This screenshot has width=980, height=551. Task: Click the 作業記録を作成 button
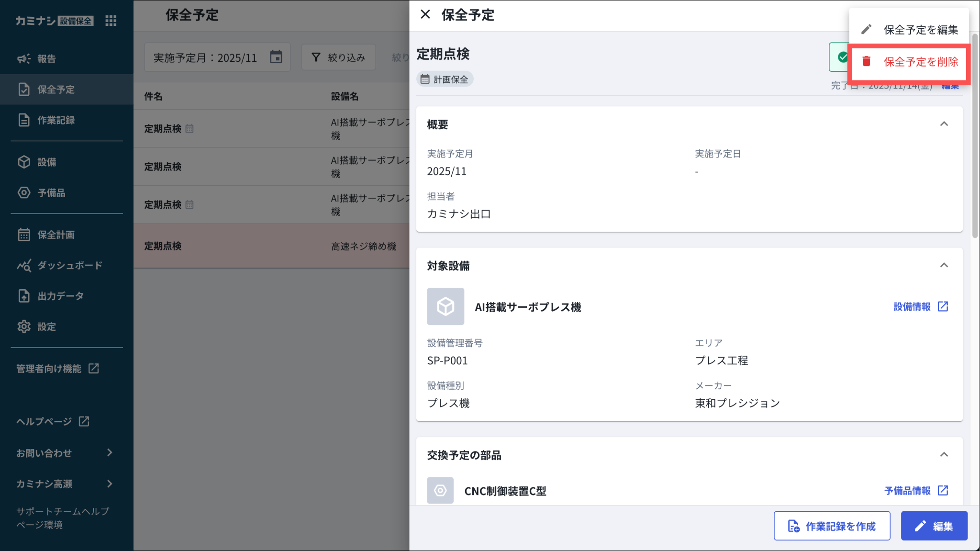click(832, 526)
